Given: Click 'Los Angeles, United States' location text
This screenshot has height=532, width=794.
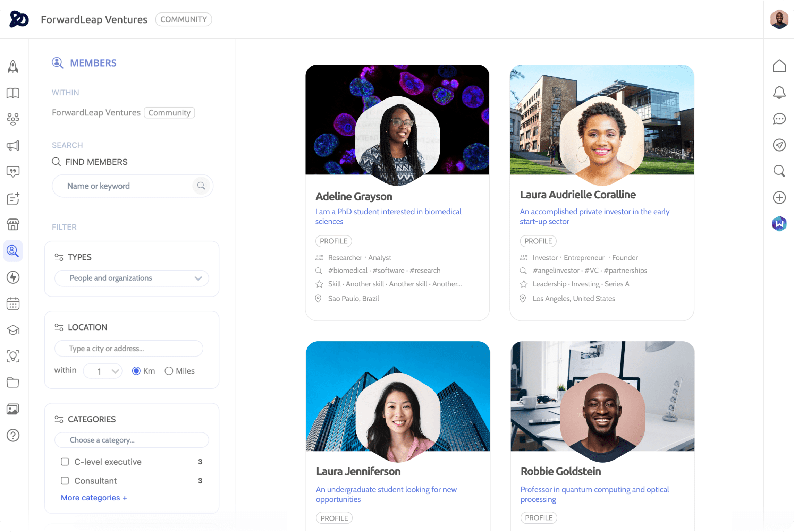Looking at the screenshot, I should (574, 299).
